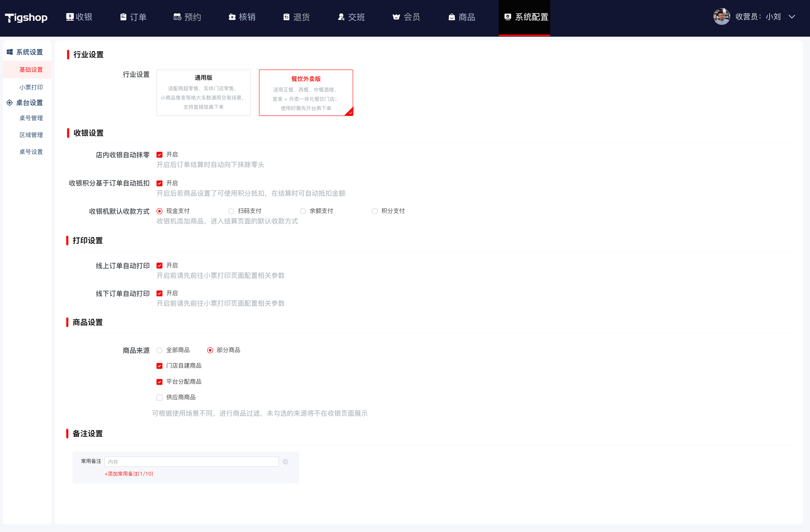810x532 pixels.
Task: Click the 系统设置 windows grid icon
Action: tap(10, 52)
